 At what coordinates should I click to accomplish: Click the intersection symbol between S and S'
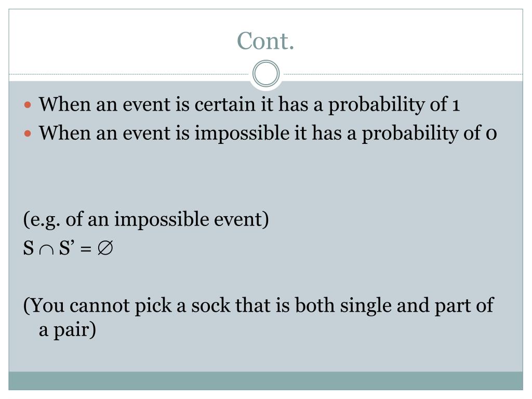(46, 250)
